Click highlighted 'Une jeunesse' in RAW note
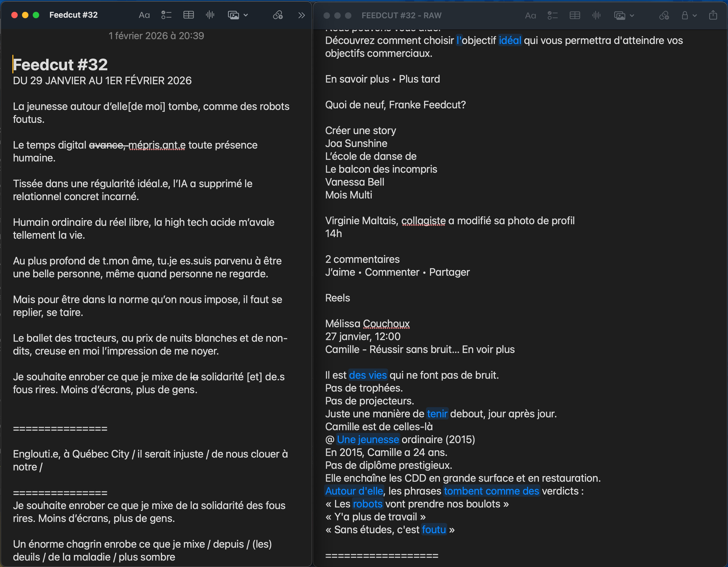 (368, 440)
